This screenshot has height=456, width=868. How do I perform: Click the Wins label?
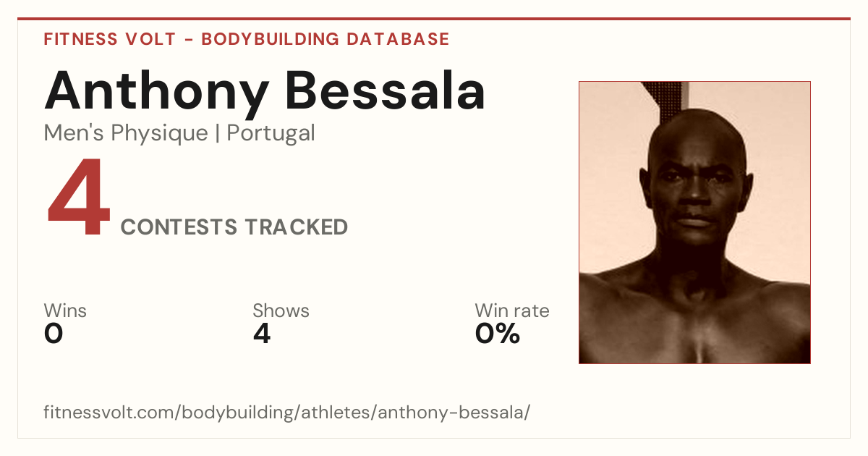[x=65, y=311]
